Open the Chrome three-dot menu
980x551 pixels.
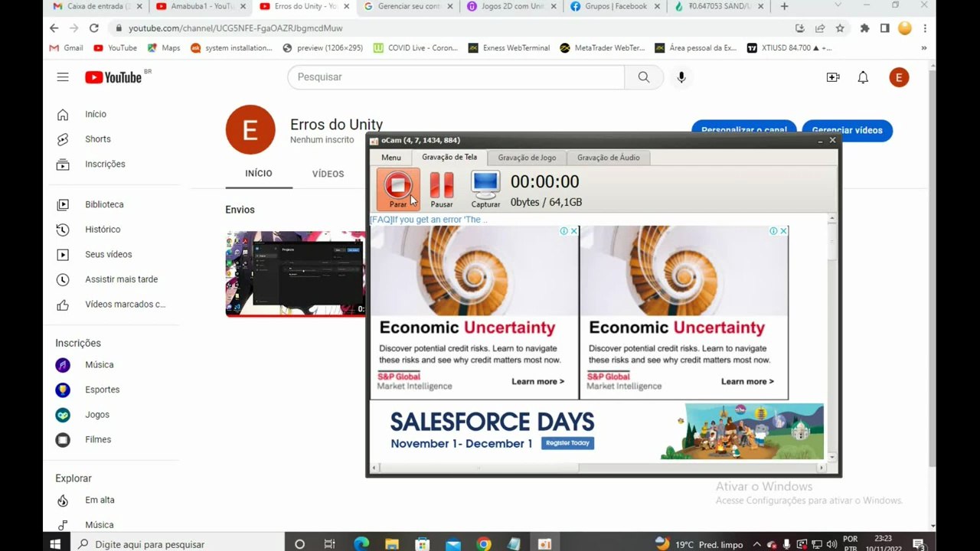925,28
